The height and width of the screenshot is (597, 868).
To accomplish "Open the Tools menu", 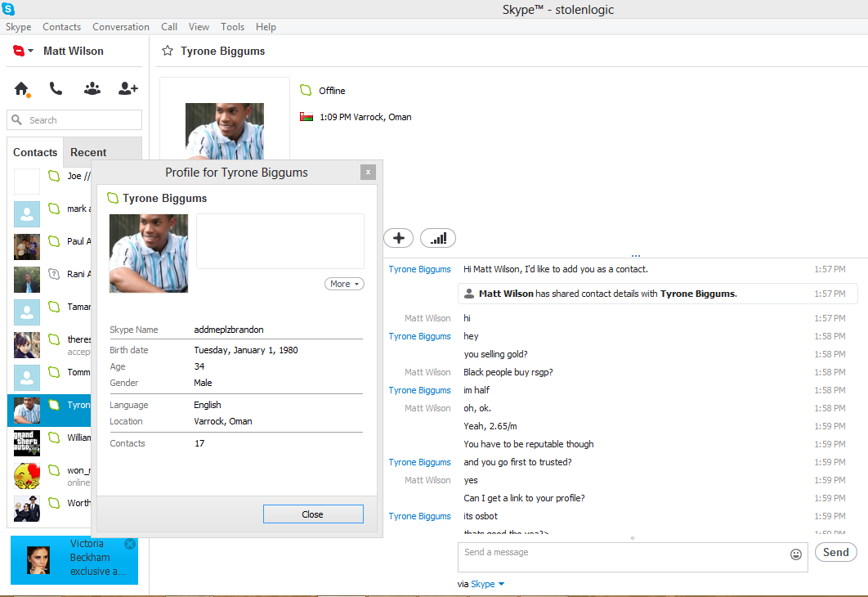I will point(232,27).
